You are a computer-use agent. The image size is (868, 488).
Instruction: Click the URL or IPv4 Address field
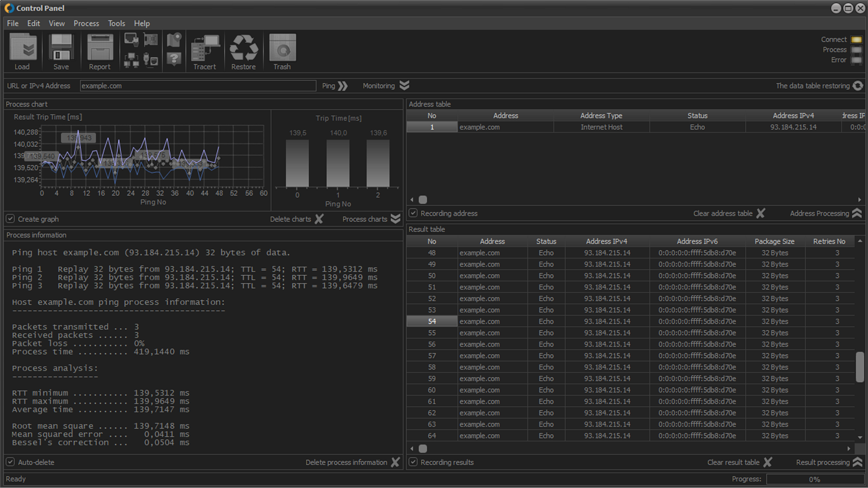[198, 86]
